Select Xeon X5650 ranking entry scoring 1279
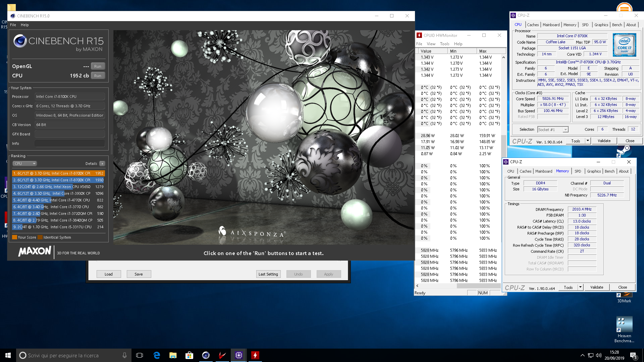Viewport: 644px width, 362px height. tap(59, 187)
